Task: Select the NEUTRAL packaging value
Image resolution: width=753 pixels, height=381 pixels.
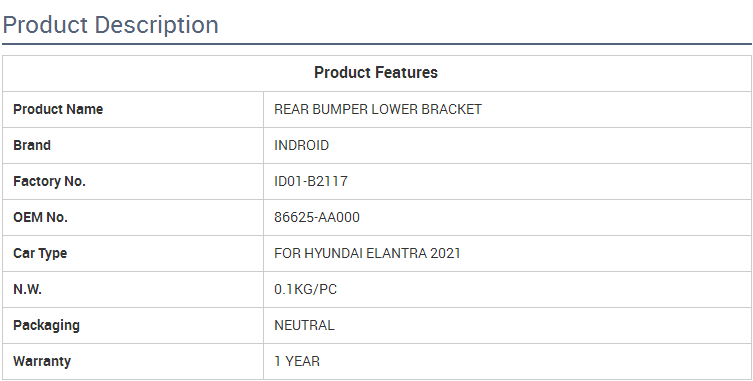Action: tap(304, 325)
